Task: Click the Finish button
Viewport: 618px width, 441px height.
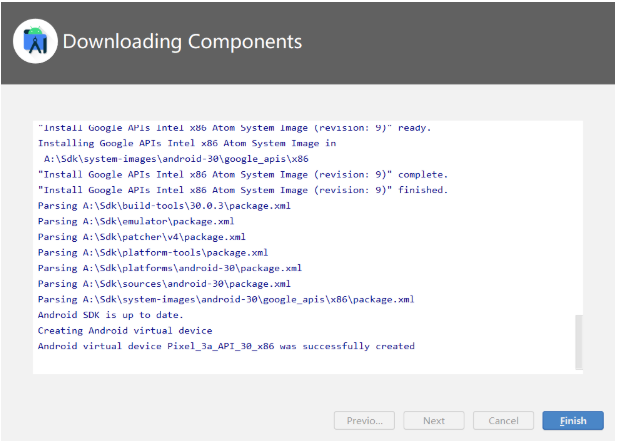Action: [x=573, y=421]
